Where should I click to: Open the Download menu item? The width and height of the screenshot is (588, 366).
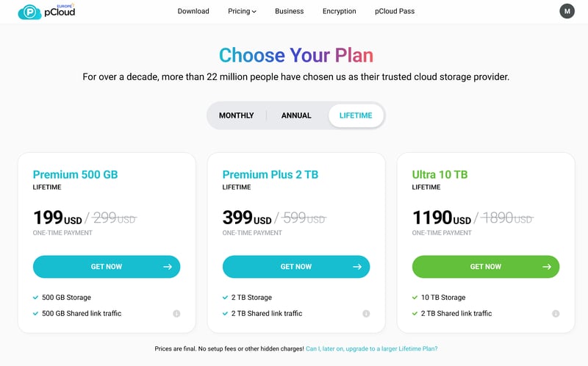point(193,11)
